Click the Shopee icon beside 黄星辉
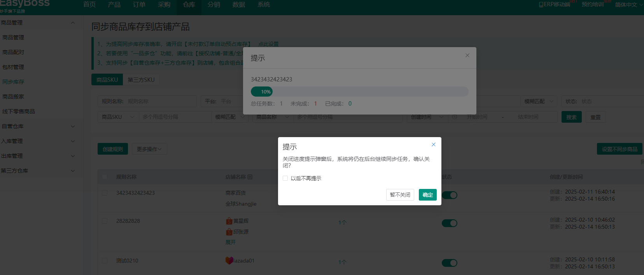 [x=229, y=221]
